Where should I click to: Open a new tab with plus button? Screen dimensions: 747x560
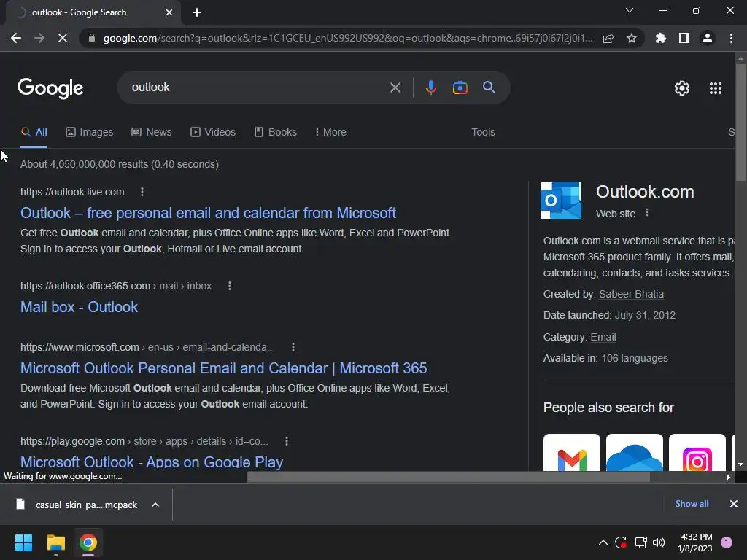[197, 12]
